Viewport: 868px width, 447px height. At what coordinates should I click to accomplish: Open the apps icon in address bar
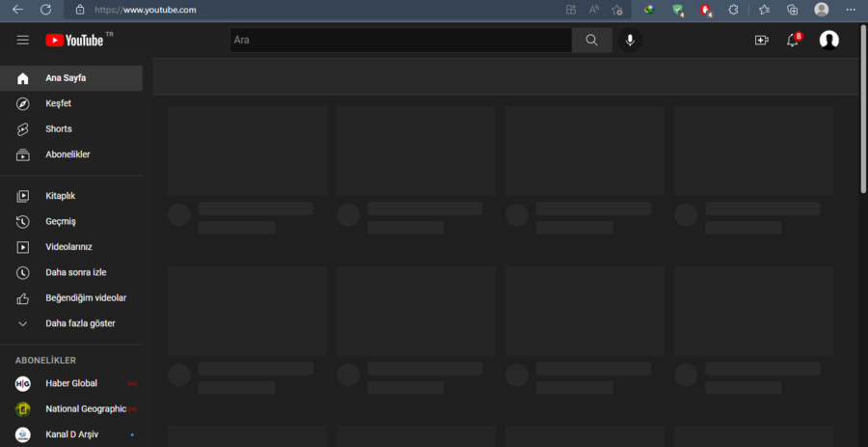(571, 10)
